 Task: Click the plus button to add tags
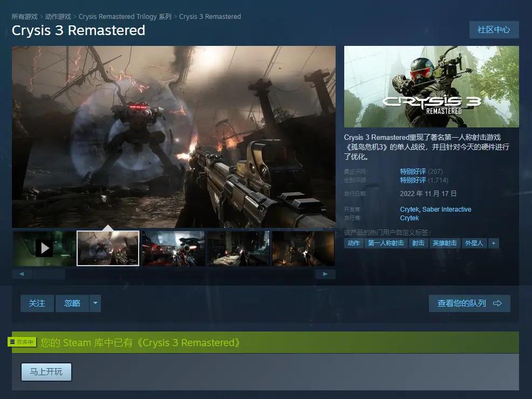coord(493,243)
